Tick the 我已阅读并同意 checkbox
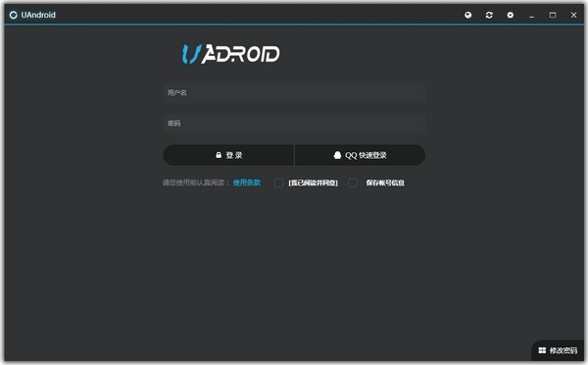 [x=278, y=182]
